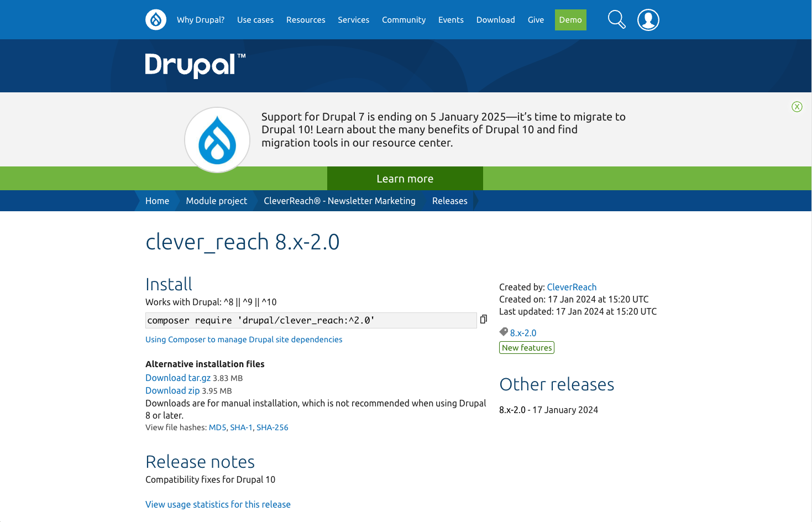Viewport: 812px width, 522px height.
Task: Click 'Compatibility fixes for Drupal 10' text
Action: (210, 479)
